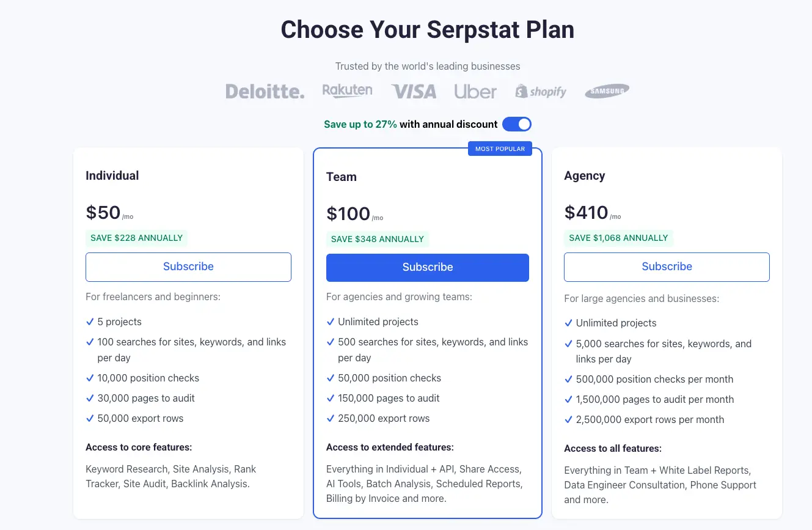This screenshot has width=812, height=530.
Task: Click the Uber logo
Action: (x=475, y=92)
